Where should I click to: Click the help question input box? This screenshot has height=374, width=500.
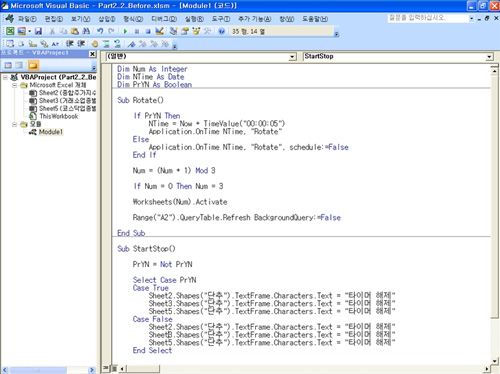coord(428,18)
